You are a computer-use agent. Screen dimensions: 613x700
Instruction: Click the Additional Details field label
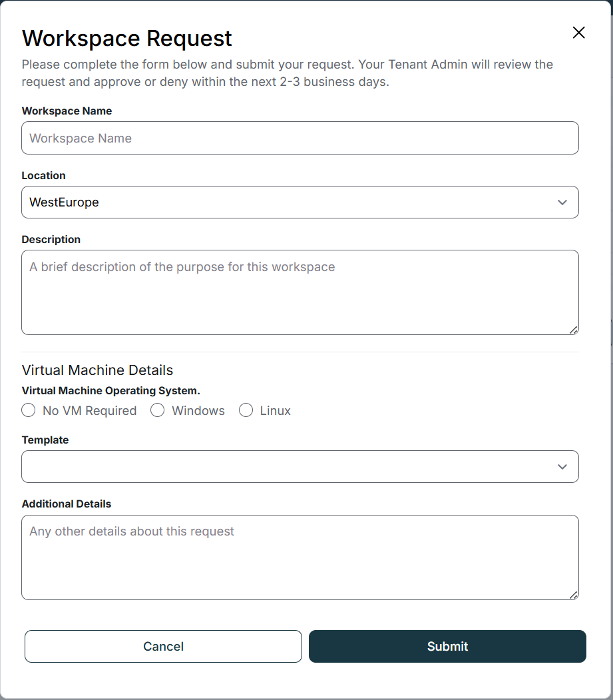click(x=67, y=504)
